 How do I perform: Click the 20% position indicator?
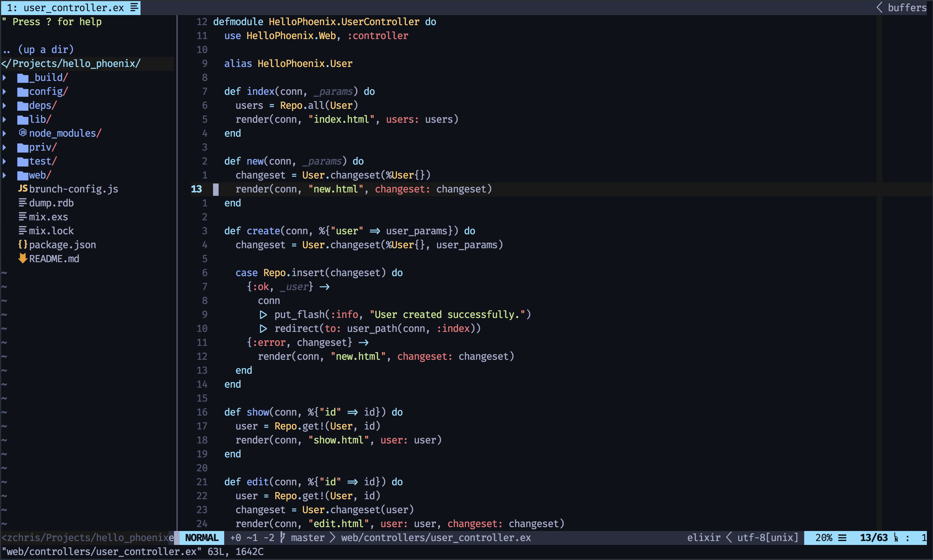(824, 538)
